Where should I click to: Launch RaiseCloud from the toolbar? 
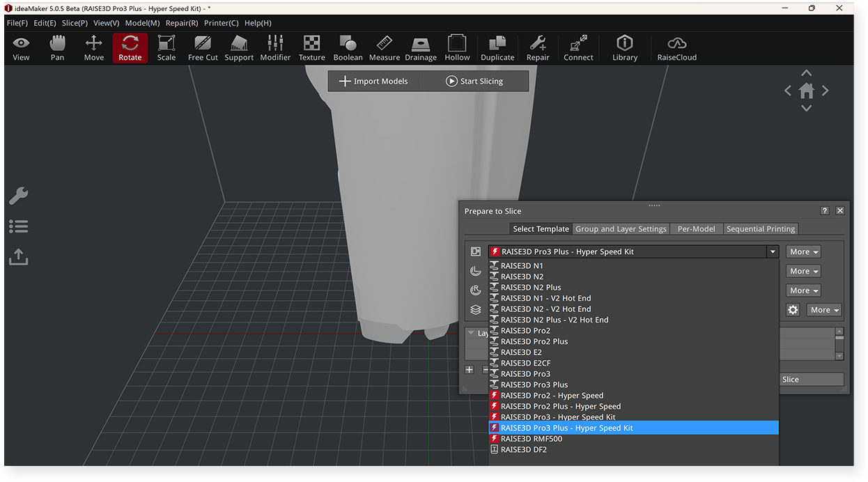676,47
